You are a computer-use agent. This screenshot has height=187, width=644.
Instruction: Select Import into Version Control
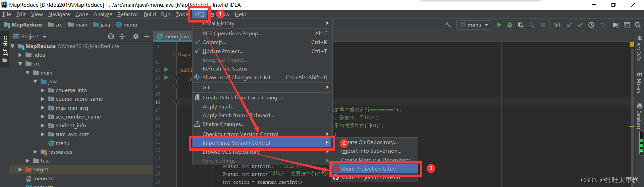(262, 143)
